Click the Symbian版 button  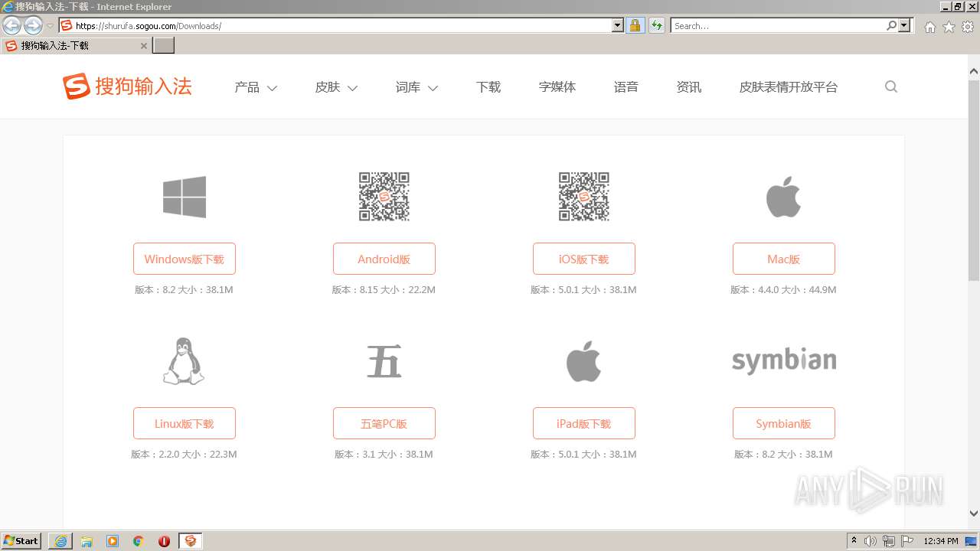click(784, 423)
